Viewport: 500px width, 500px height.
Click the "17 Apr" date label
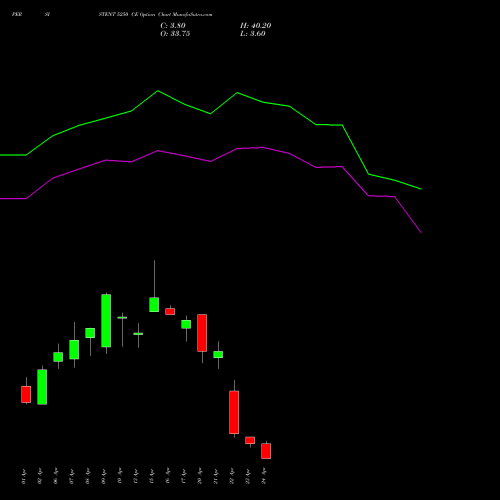(184, 476)
